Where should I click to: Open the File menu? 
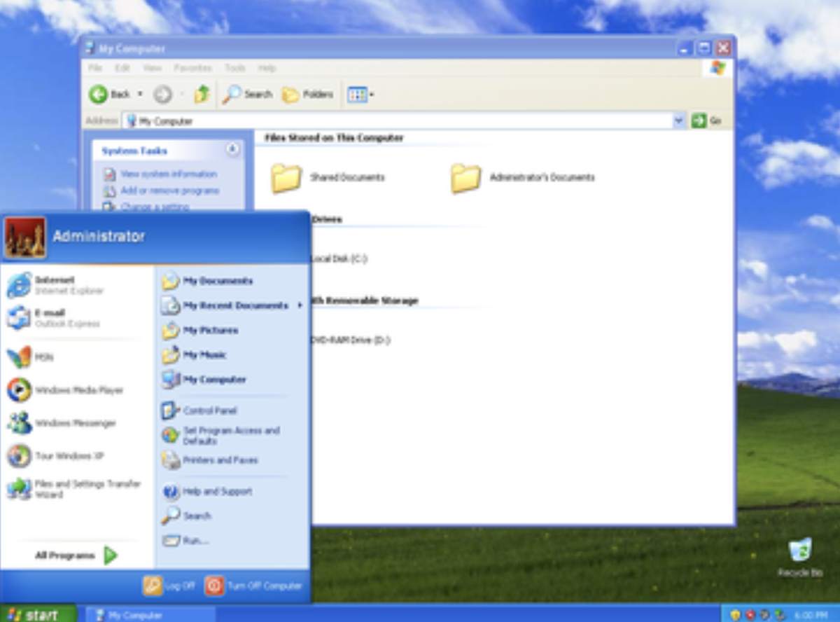click(x=95, y=68)
